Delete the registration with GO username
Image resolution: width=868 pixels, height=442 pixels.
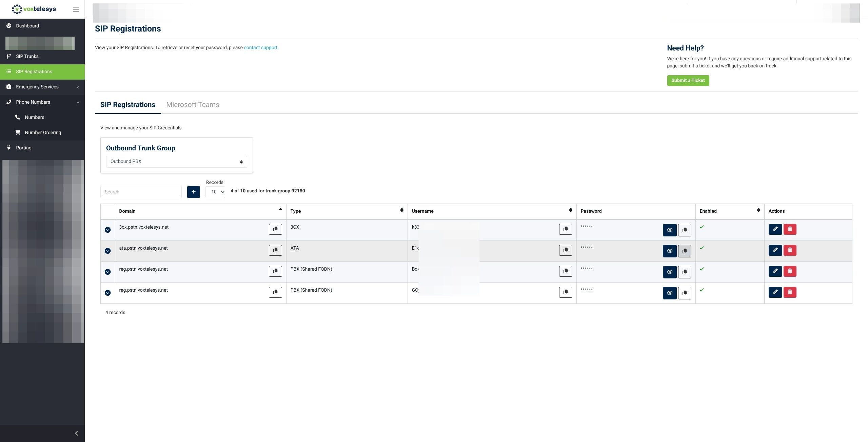click(x=790, y=292)
